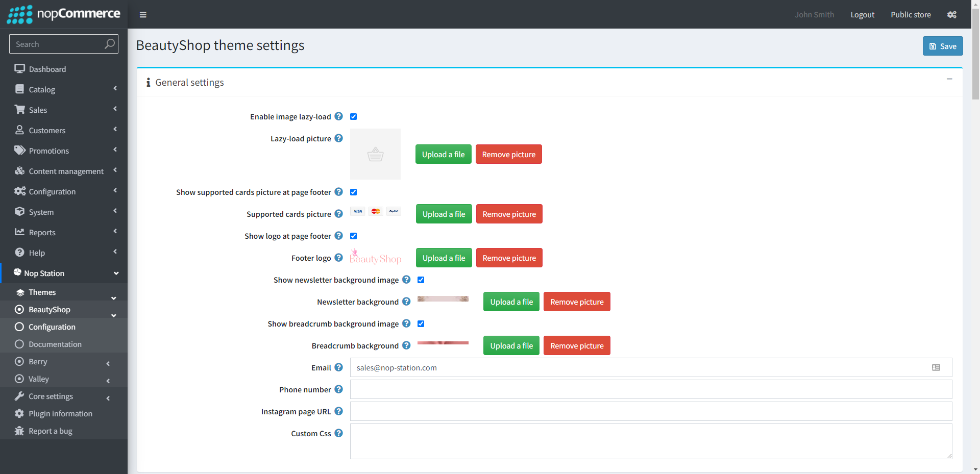Upload a file for Breadcrumb background
The image size is (980, 474).
click(511, 345)
